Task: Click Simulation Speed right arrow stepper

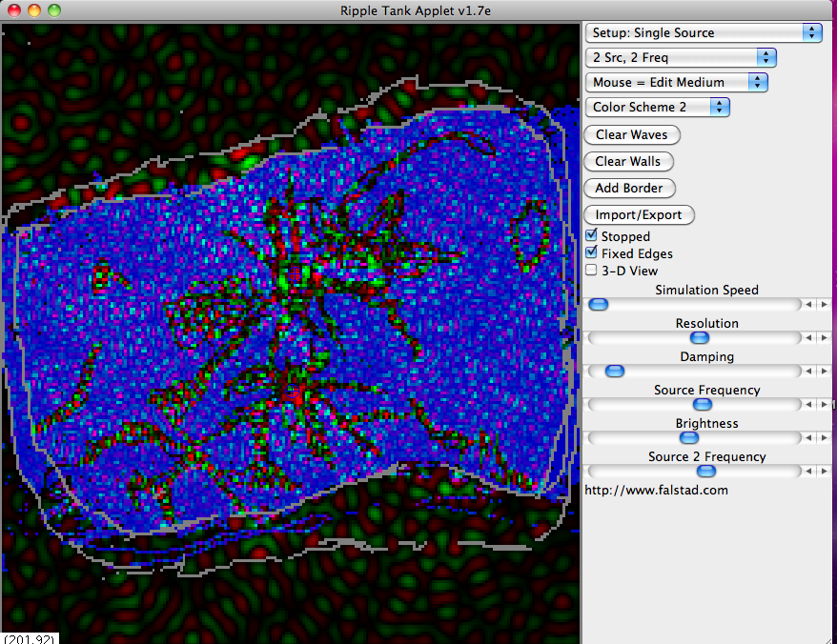Action: click(x=824, y=304)
